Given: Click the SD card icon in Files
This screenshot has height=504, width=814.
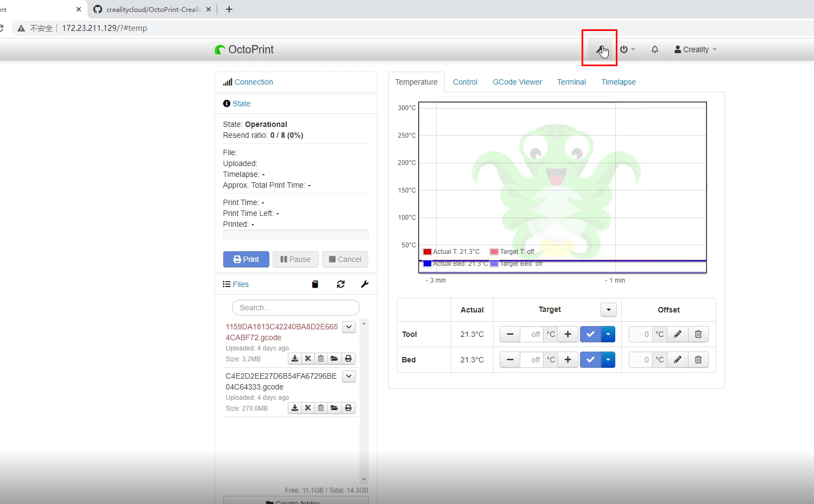Looking at the screenshot, I should (315, 284).
